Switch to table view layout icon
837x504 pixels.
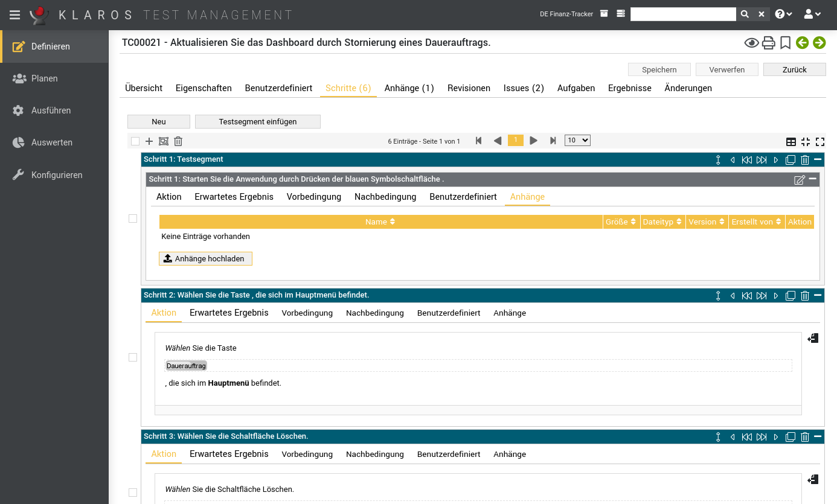tap(791, 142)
